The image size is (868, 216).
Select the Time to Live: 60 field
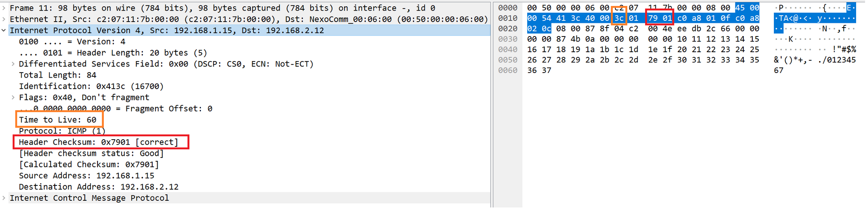tap(58, 120)
